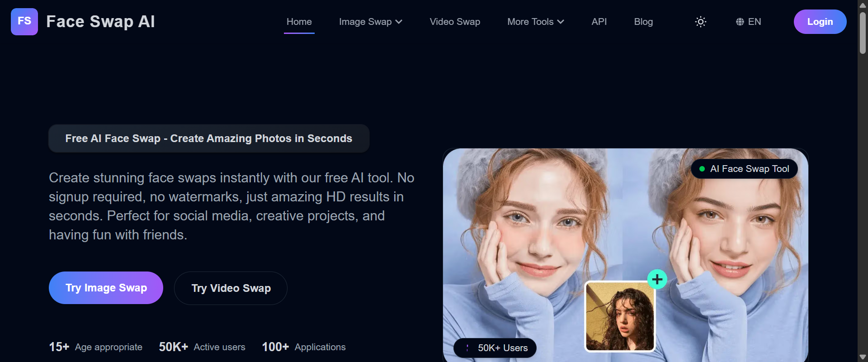Click the 50K+ Active users stat
The image size is (868, 362).
[x=202, y=347]
